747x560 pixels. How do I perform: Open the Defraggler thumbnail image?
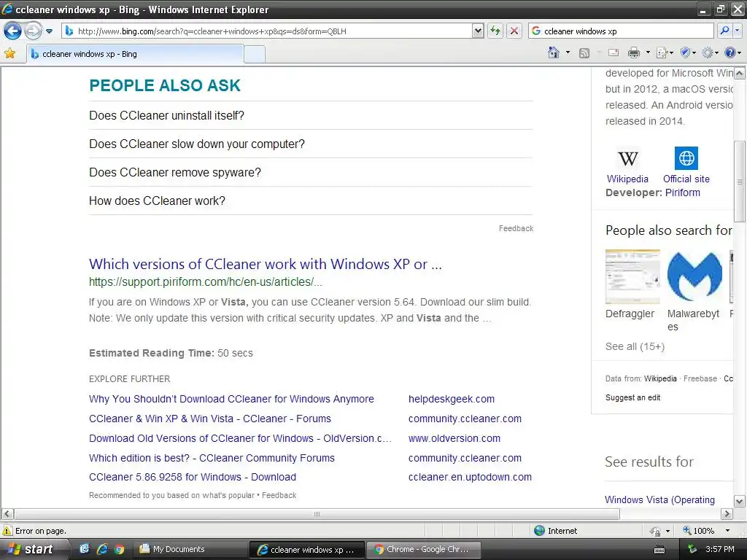click(x=632, y=276)
